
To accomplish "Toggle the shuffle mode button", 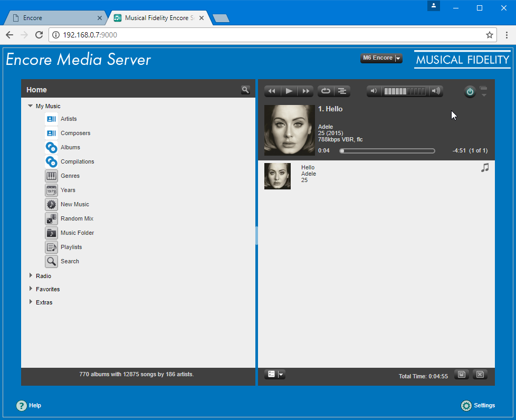I will [x=342, y=91].
